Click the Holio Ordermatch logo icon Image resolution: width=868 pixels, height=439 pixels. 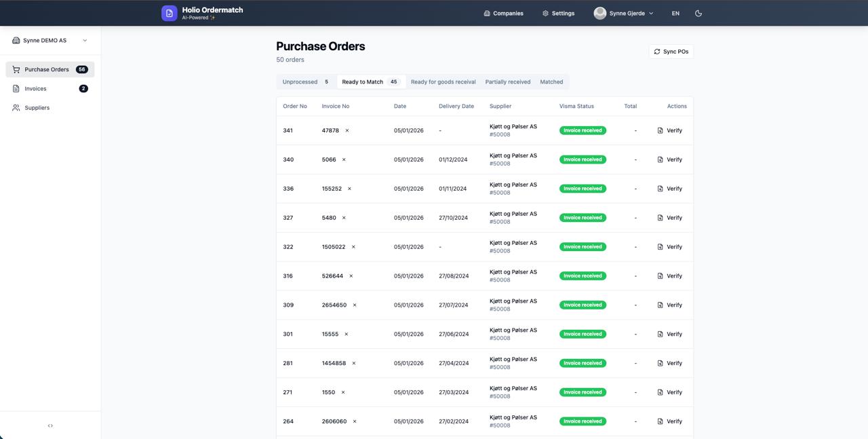click(169, 13)
